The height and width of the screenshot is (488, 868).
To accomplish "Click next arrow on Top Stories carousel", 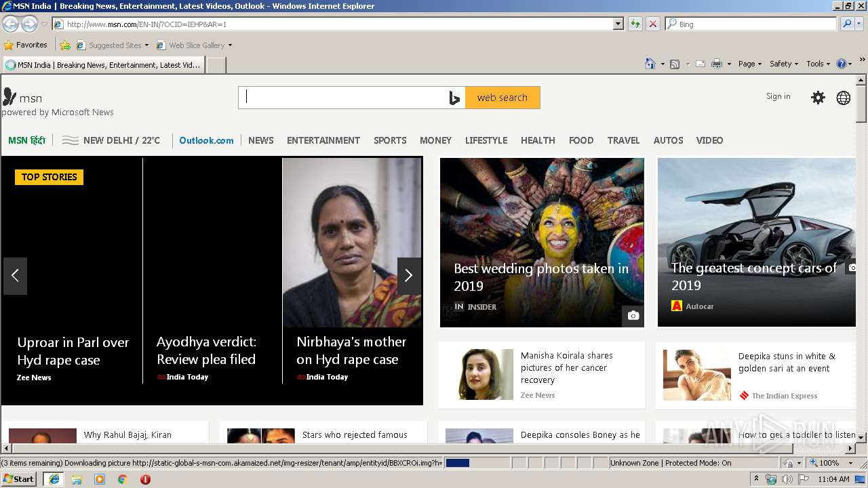I will click(409, 275).
